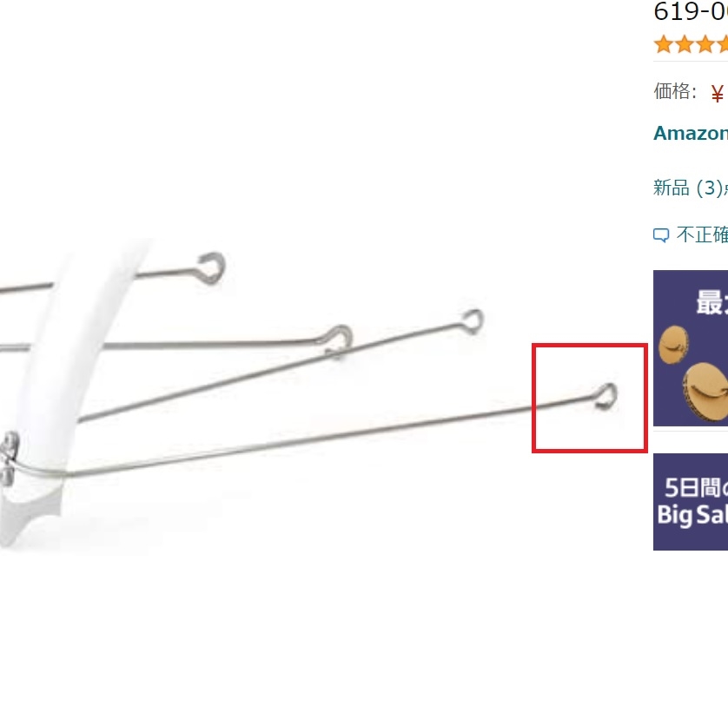Viewport: 728px width, 726px height.
Task: Click the closed loop eyelet of third wire
Action: [473, 321]
